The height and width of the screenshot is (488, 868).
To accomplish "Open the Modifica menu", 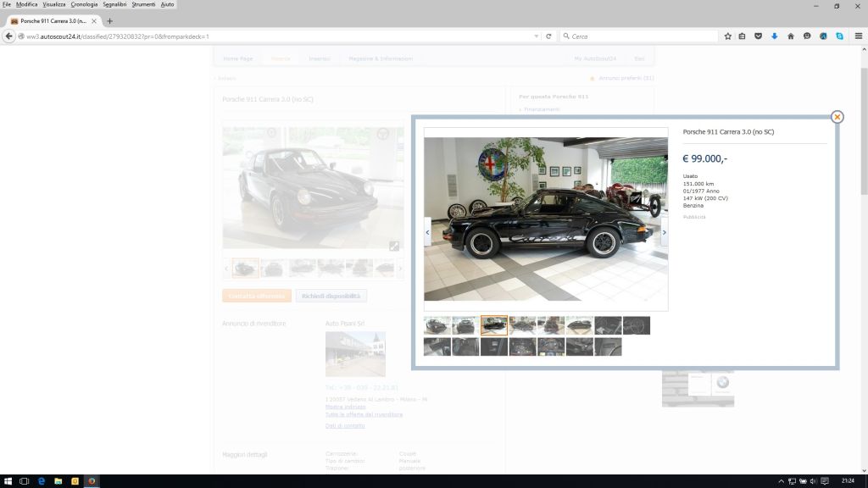I will coord(26,4).
